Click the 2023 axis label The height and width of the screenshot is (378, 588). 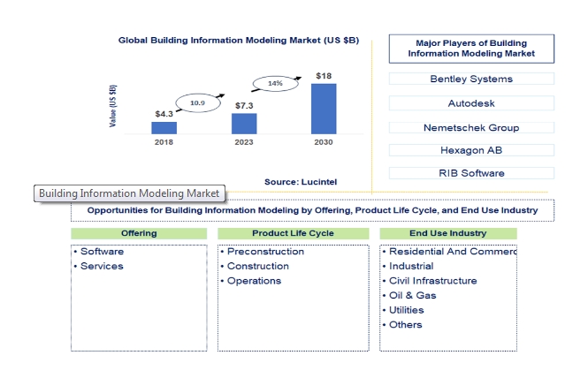244,142
